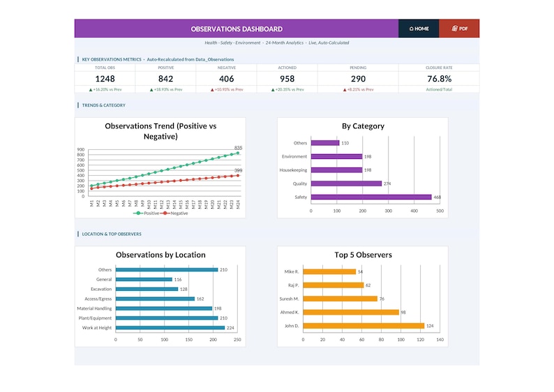The height and width of the screenshot is (392, 554).
Task: Click the Location & Top Observers section heading
Action: coord(112,234)
